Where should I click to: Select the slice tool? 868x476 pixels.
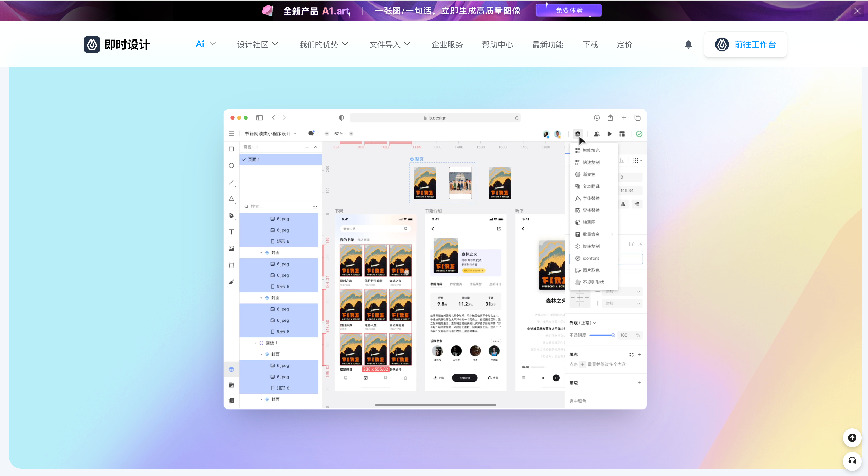pyautogui.click(x=232, y=265)
